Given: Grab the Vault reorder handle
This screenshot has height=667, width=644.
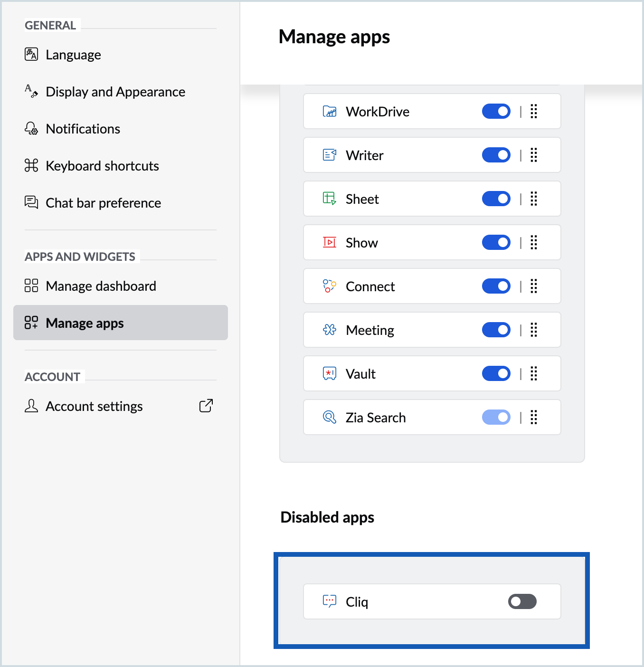Looking at the screenshot, I should [534, 373].
